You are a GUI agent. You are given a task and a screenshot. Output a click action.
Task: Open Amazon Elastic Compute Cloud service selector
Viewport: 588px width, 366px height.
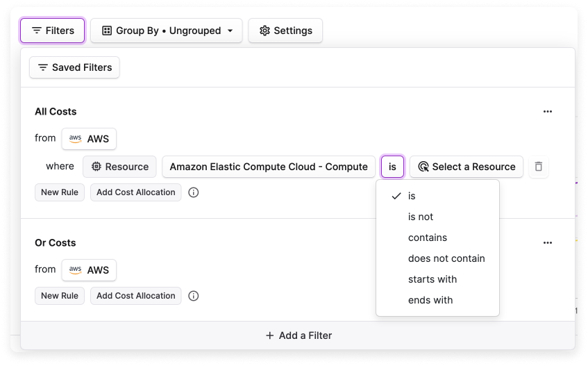click(269, 167)
